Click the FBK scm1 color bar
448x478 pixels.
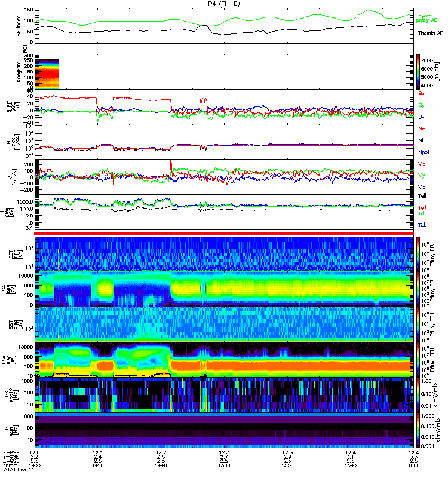(x=418, y=430)
